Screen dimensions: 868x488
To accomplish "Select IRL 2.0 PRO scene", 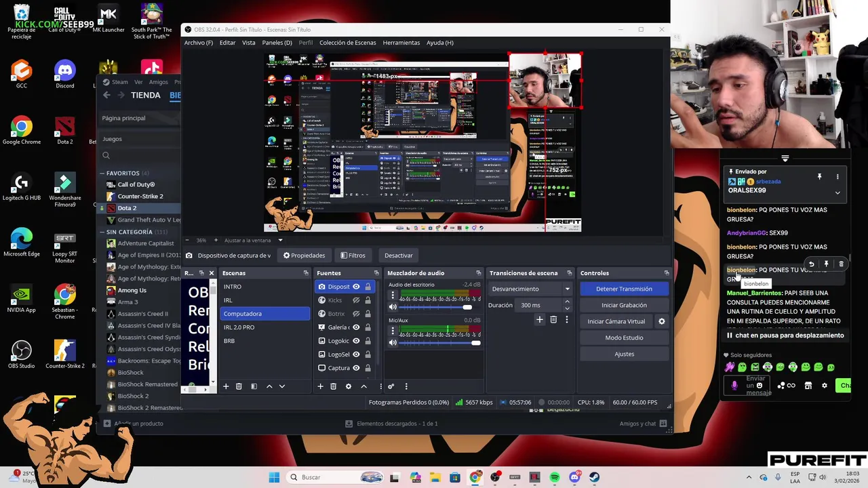I will 265,327.
